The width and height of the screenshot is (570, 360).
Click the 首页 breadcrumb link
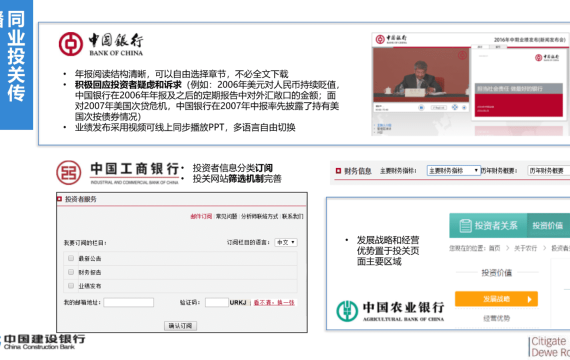pos(494,248)
